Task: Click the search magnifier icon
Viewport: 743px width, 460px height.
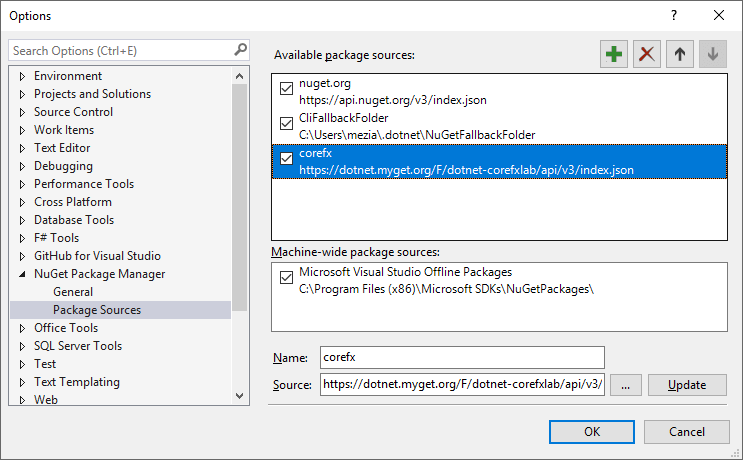Action: pos(240,49)
